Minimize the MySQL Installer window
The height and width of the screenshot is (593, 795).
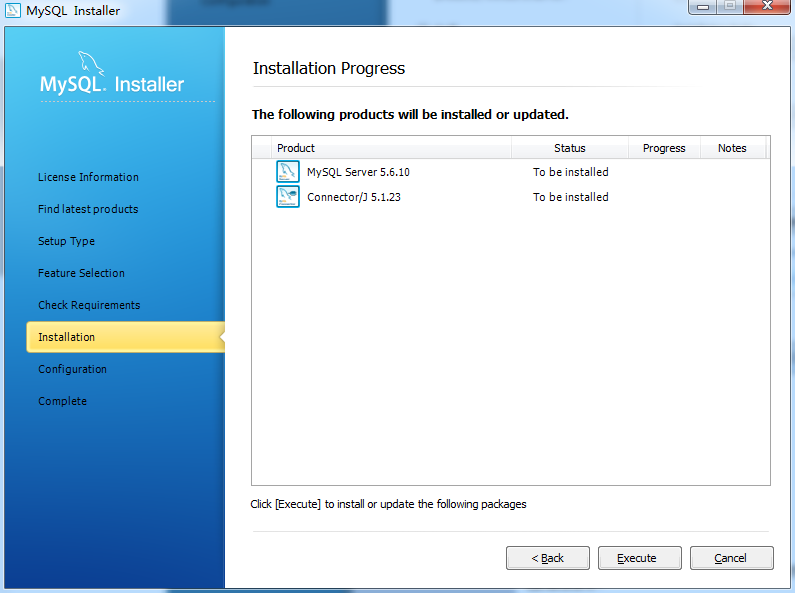(x=703, y=7)
